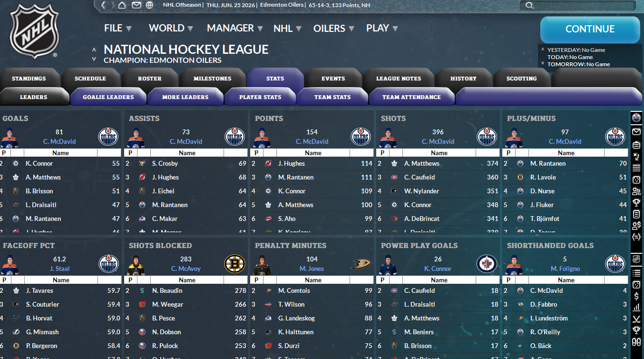644x359 pixels.
Task: Select B. Brisson row in the Goals list
Action: [60, 191]
